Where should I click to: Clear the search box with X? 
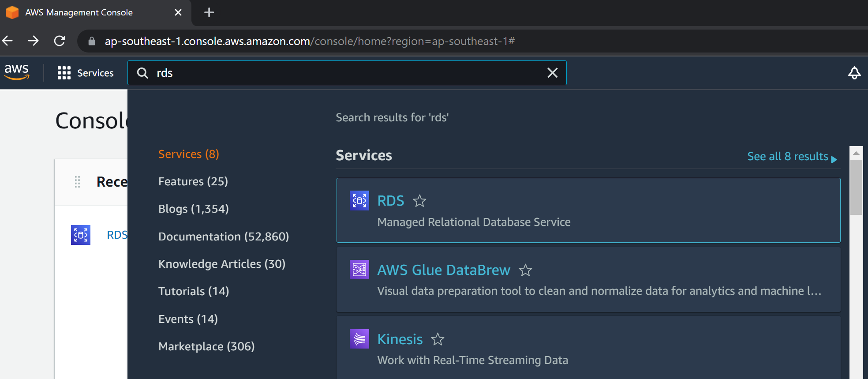pos(552,73)
